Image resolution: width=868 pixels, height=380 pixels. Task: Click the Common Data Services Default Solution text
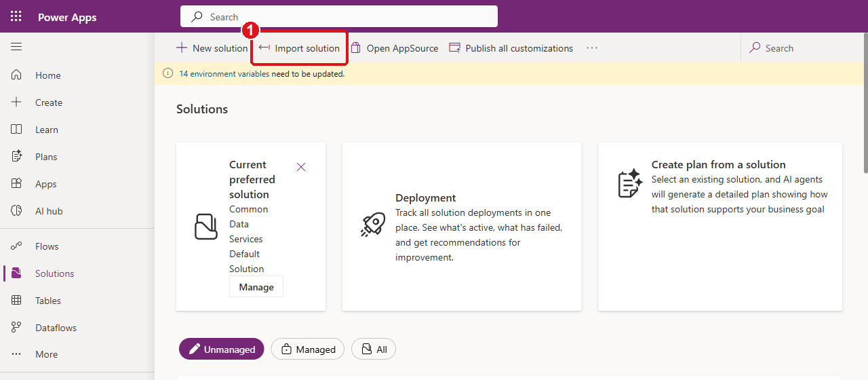[x=249, y=239]
